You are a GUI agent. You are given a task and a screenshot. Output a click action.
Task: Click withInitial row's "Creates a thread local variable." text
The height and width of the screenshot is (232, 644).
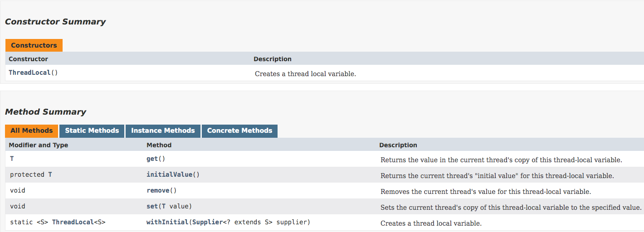point(431,223)
